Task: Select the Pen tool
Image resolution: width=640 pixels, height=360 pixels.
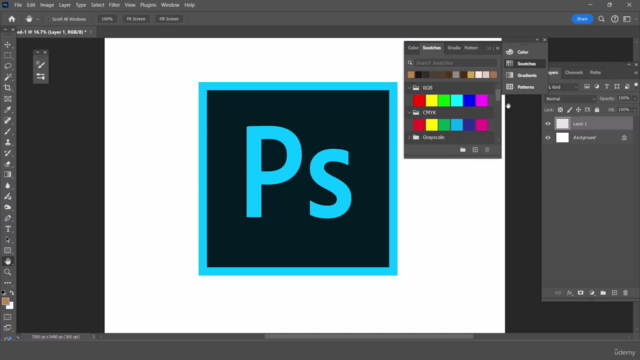Action: coord(8,218)
